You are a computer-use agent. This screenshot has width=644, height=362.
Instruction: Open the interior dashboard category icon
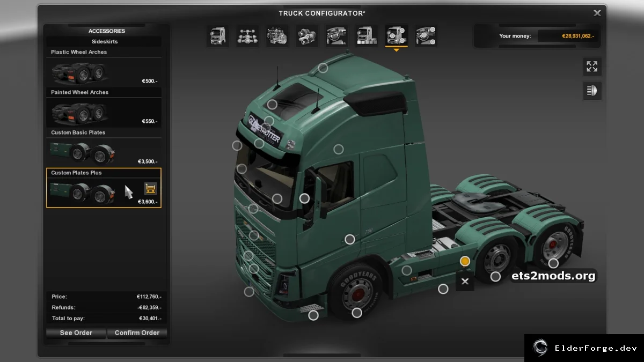pos(336,36)
